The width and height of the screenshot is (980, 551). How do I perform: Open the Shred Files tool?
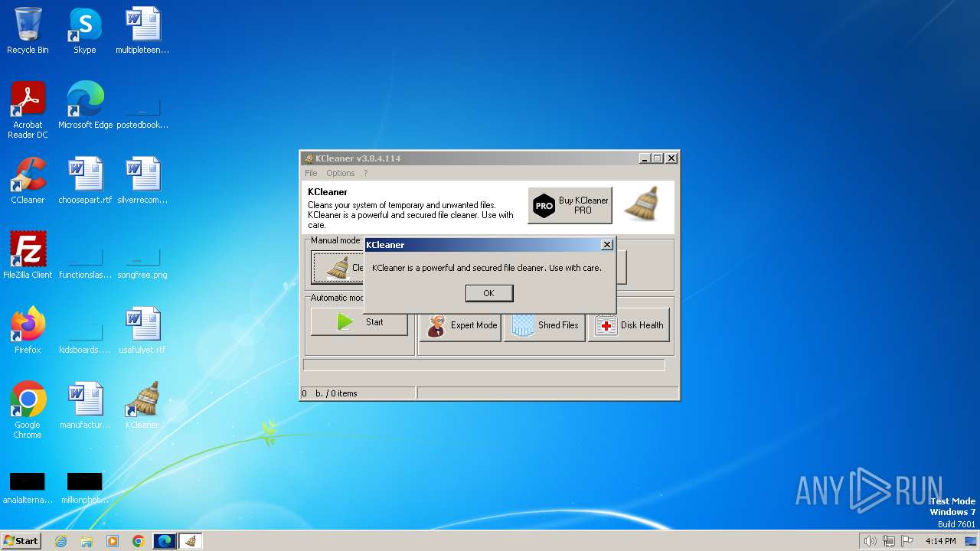point(545,325)
